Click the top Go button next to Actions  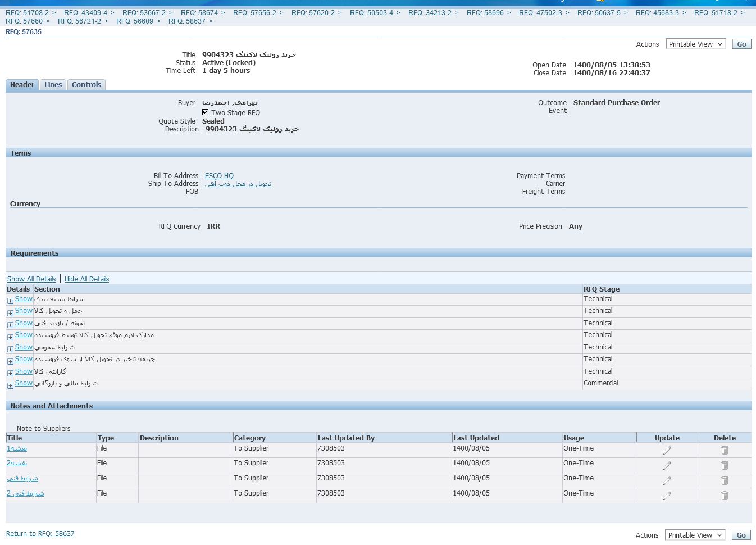(741, 44)
